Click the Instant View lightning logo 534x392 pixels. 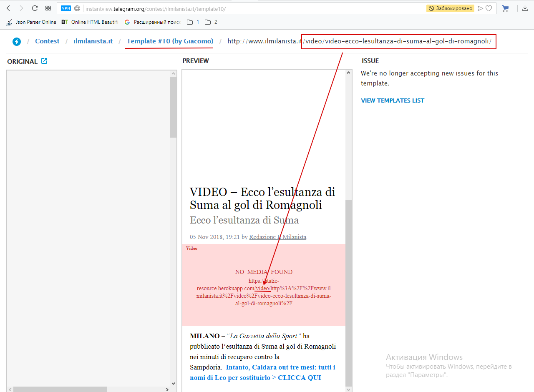[x=17, y=41]
